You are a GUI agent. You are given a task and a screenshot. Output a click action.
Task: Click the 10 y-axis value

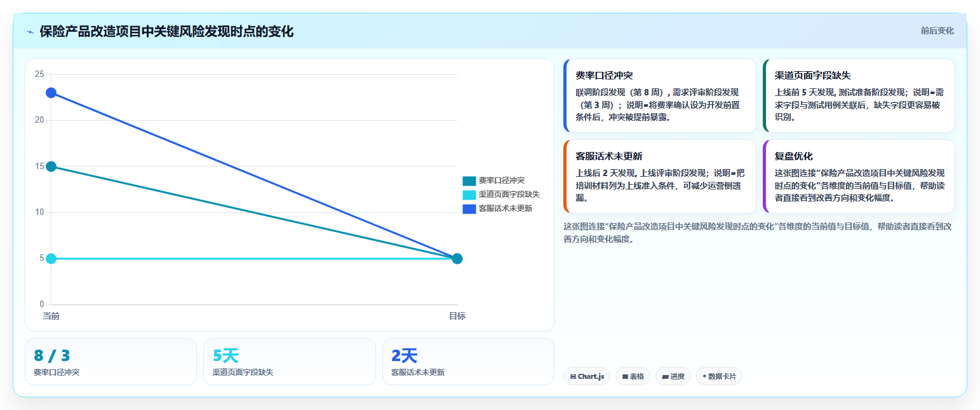point(39,212)
